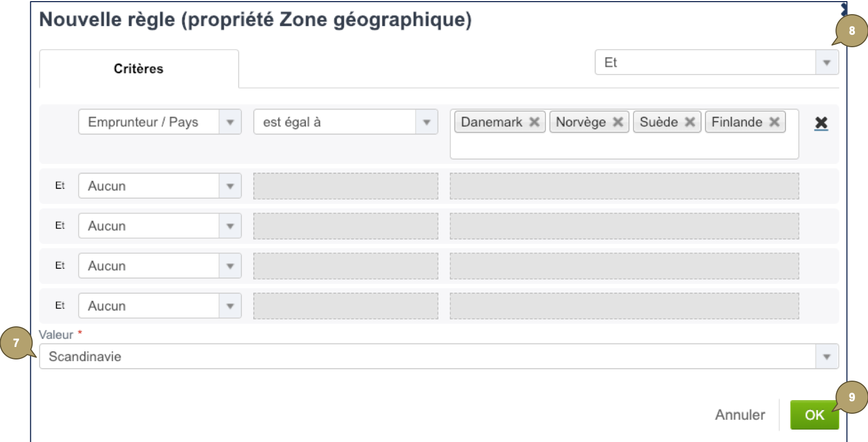This screenshot has height=442, width=868.
Task: Click the Scandinavie value field
Action: (x=380, y=356)
